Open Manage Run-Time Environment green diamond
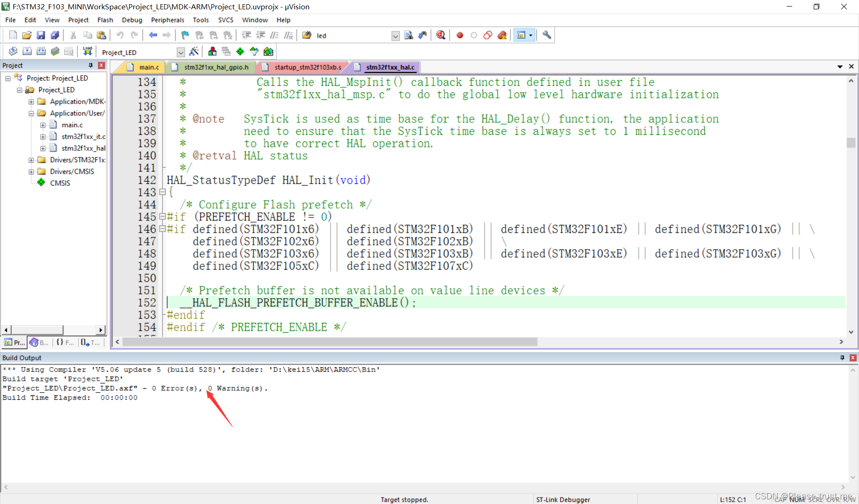Image resolution: width=859 pixels, height=504 pixels. 240,51
